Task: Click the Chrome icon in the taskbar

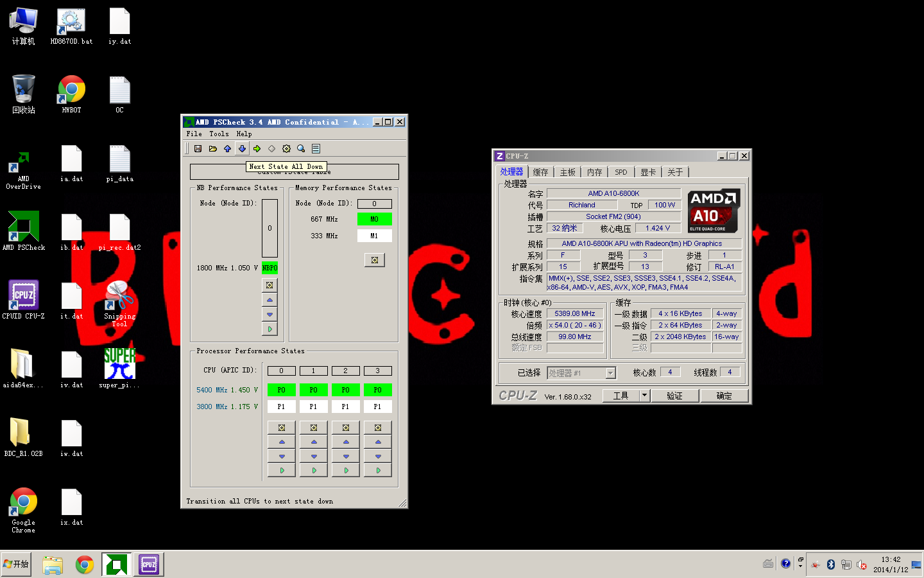Action: (x=85, y=565)
